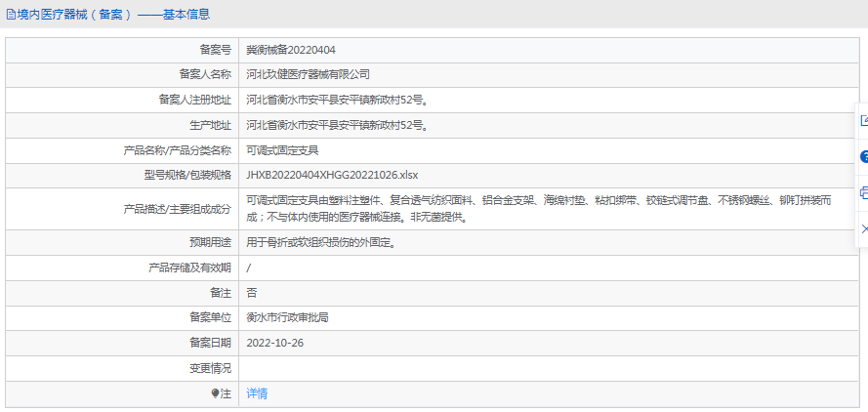Image resolution: width=868 pixels, height=412 pixels.
Task: Click company name 河北玖健医疗器械有限公司
Action: pos(308,75)
